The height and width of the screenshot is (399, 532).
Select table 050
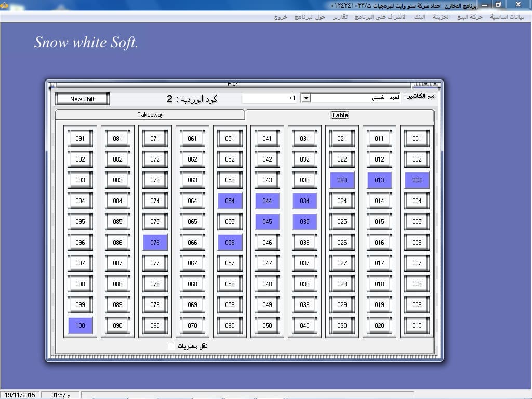pos(267,326)
